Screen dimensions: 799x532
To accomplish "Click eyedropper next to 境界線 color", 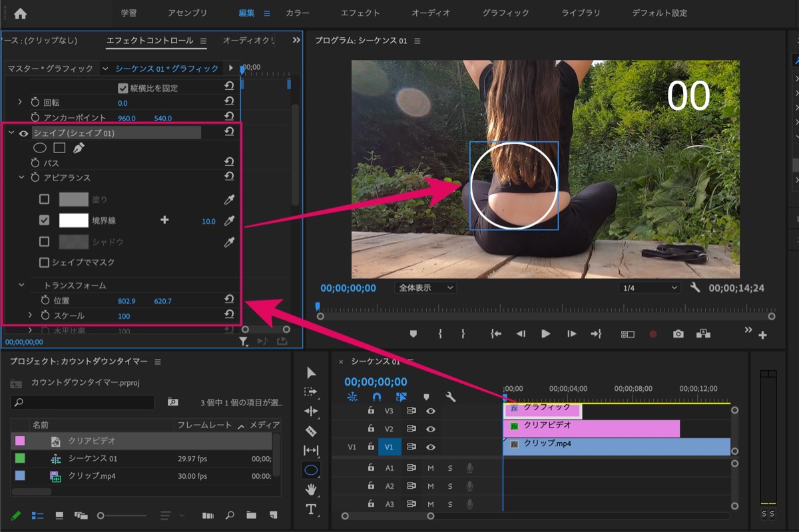I will point(229,220).
